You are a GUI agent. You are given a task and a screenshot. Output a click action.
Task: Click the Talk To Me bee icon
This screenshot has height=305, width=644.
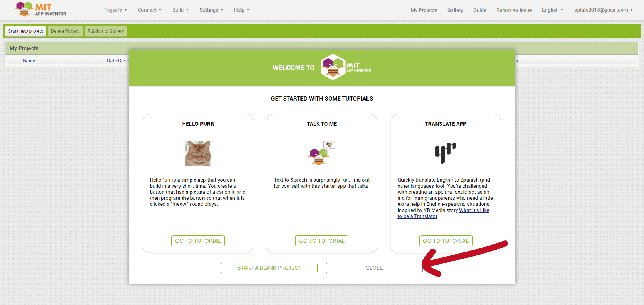pos(322,153)
